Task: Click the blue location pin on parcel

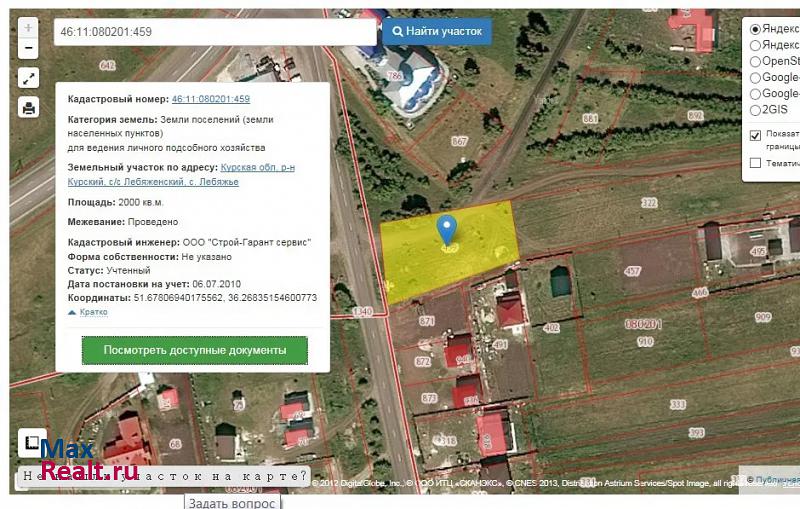Action: click(x=448, y=231)
